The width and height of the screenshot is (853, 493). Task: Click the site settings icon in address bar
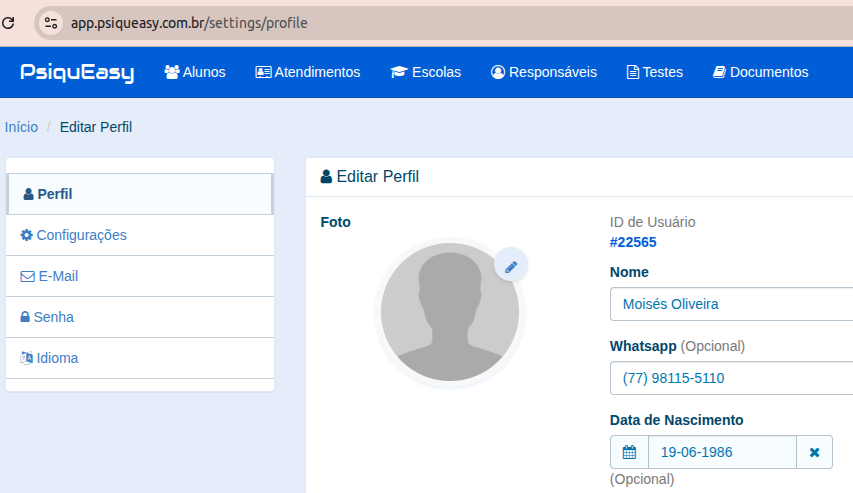coord(53,22)
